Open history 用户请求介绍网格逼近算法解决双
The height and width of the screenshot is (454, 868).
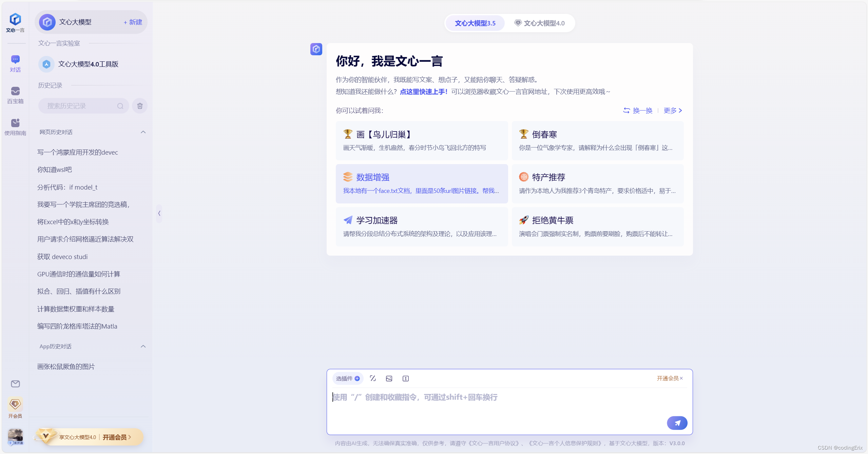85,239
